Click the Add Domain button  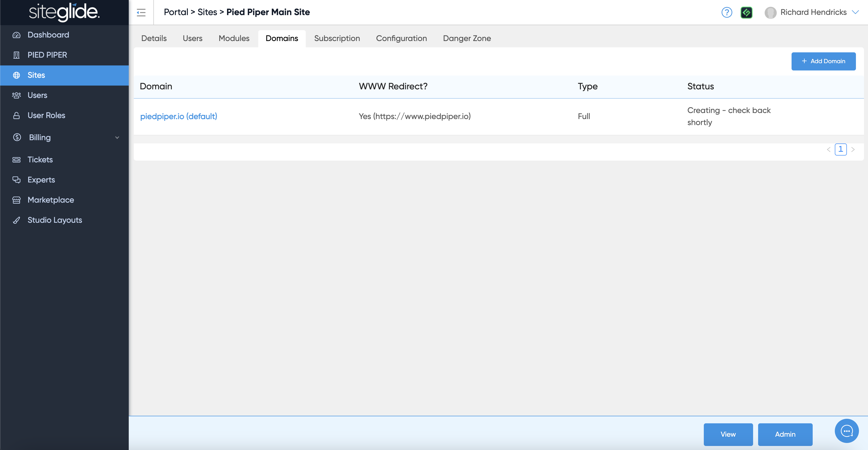[823, 61]
